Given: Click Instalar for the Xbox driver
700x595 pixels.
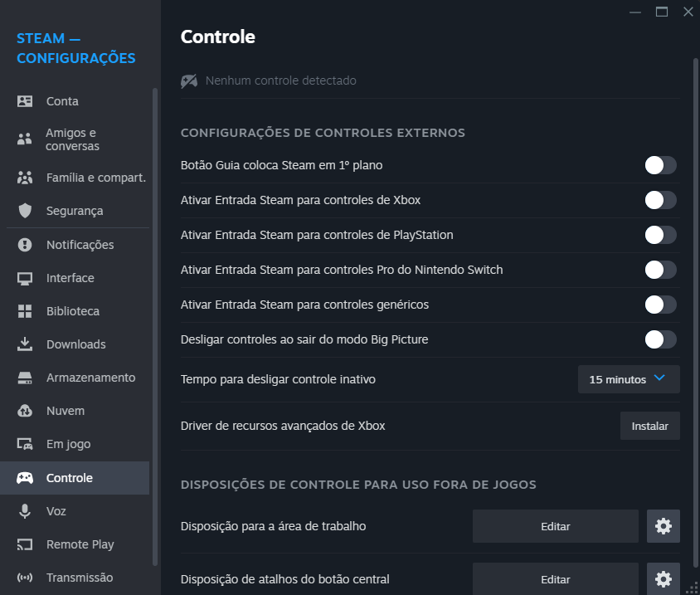Looking at the screenshot, I should (650, 426).
